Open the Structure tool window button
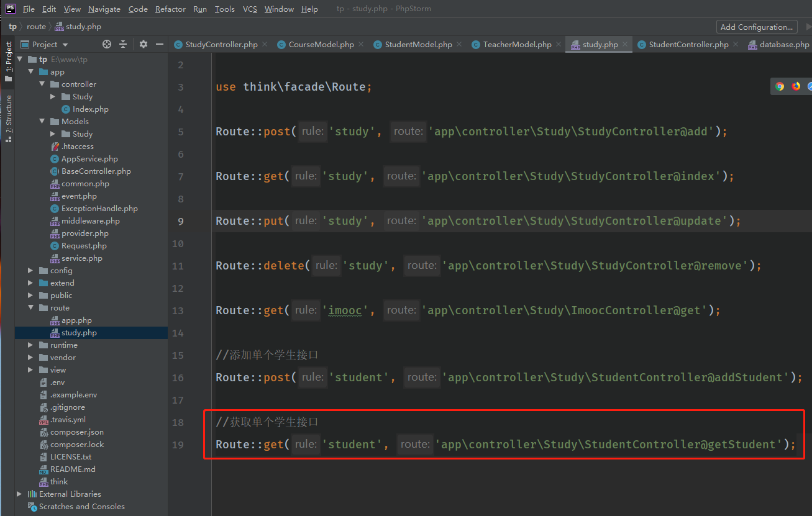812x516 pixels. (9, 119)
